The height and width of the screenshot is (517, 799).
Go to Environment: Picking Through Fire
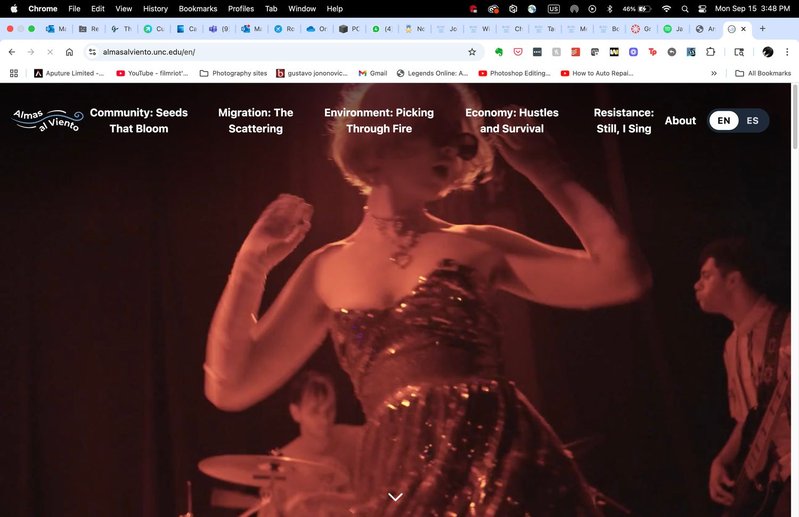click(x=379, y=121)
